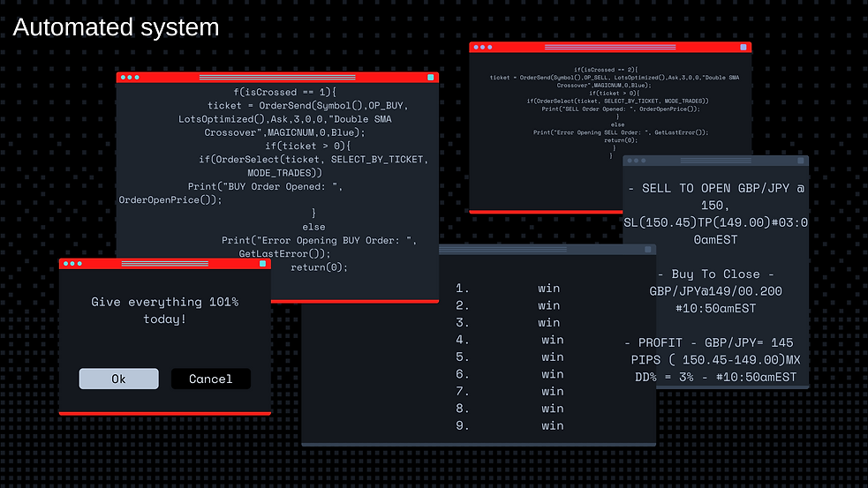Image resolution: width=868 pixels, height=488 pixels.
Task: Click the 'PIPS ( 150.45-149.00)MX' line
Action: (716, 360)
